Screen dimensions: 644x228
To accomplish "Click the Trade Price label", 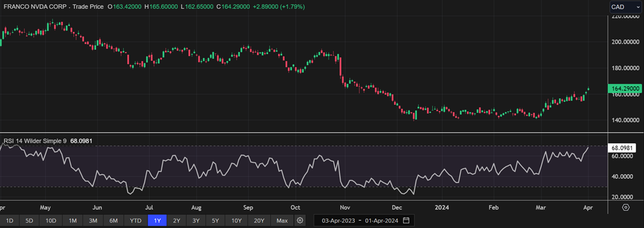I will point(88,7).
